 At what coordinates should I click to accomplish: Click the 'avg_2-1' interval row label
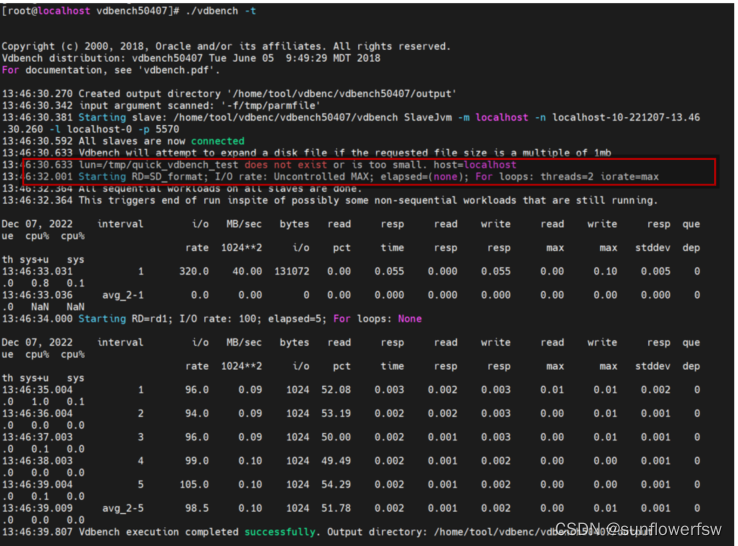tap(123, 295)
